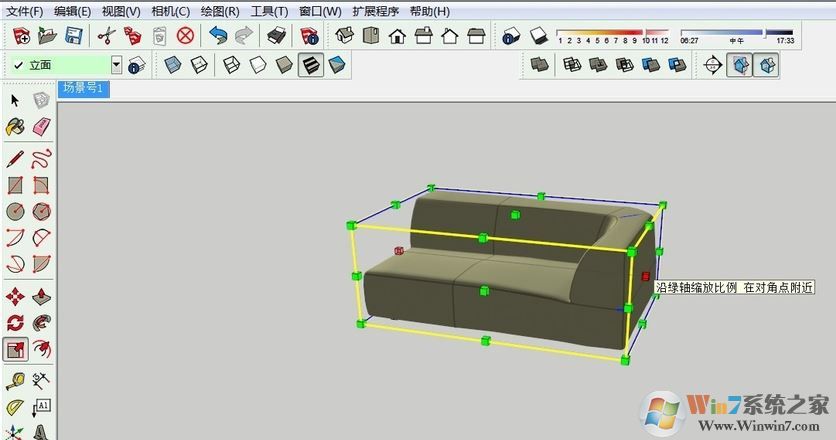Select the Eraser tool

pyautogui.click(x=41, y=127)
